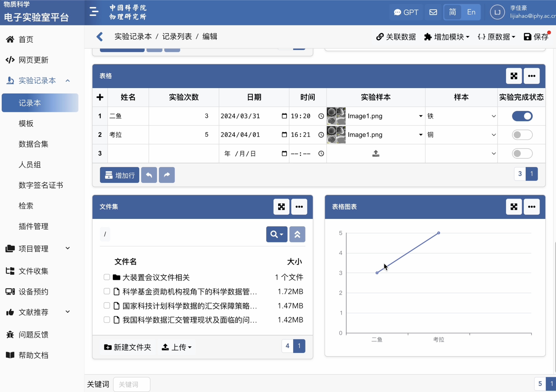
Task: Go to 数据合集 sidebar item
Action: (33, 144)
